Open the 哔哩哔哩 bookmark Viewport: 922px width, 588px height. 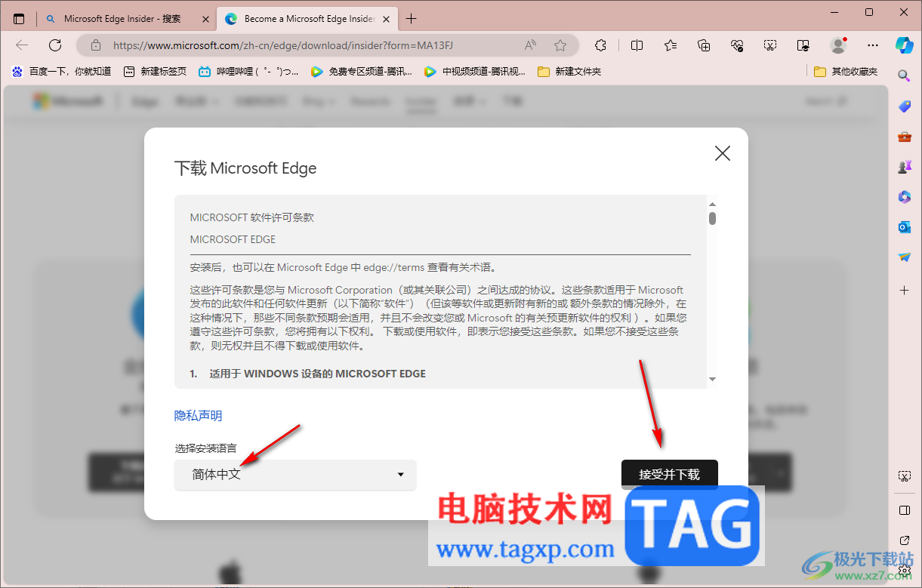248,72
